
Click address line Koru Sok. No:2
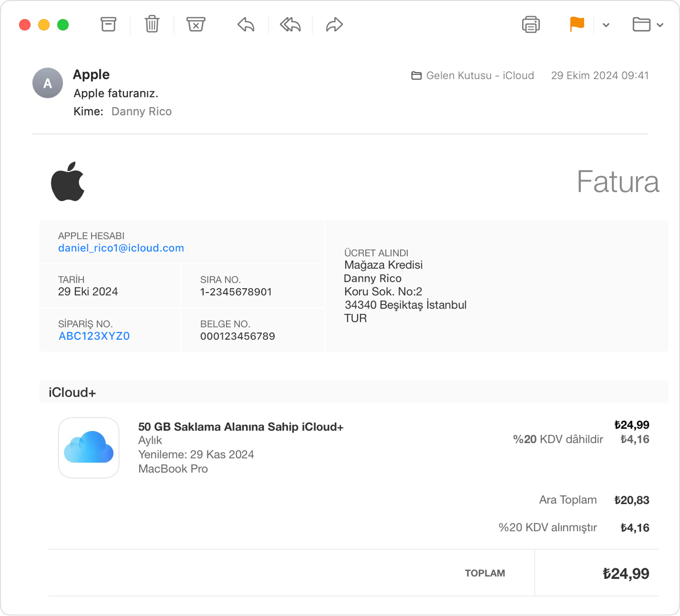[x=383, y=291]
